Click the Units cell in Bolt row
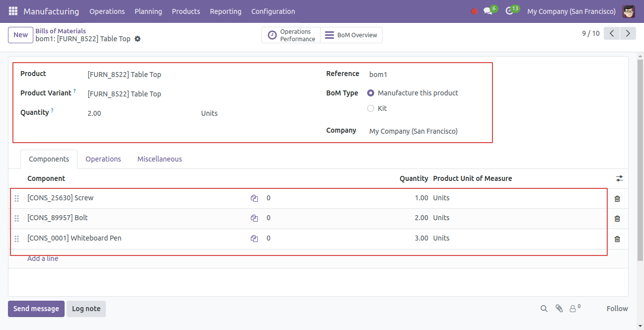This screenshot has height=330, width=644. point(441,218)
